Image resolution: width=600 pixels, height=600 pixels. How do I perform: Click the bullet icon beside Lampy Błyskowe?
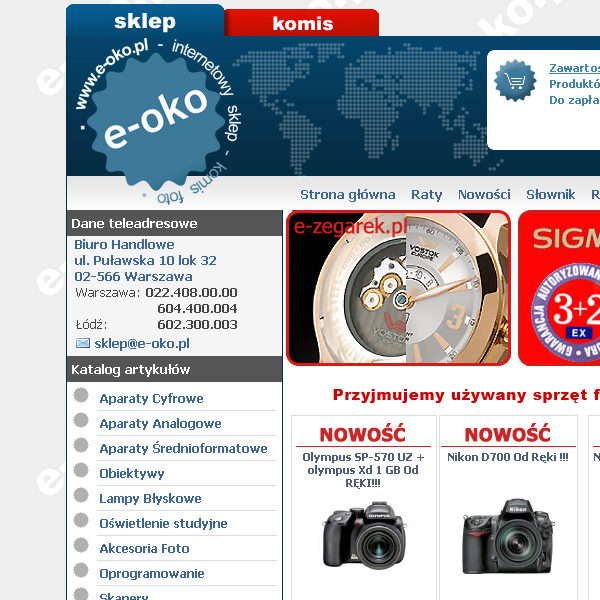(81, 495)
